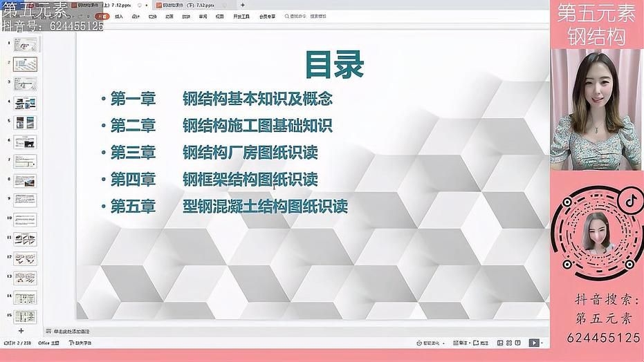Select slide 13 thumbnail
644x362 pixels.
coord(26,278)
